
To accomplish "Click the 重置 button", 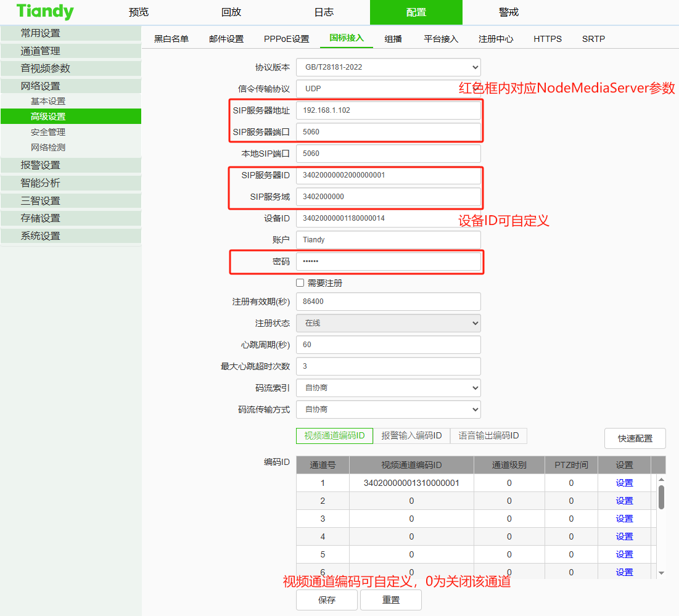I will click(391, 600).
